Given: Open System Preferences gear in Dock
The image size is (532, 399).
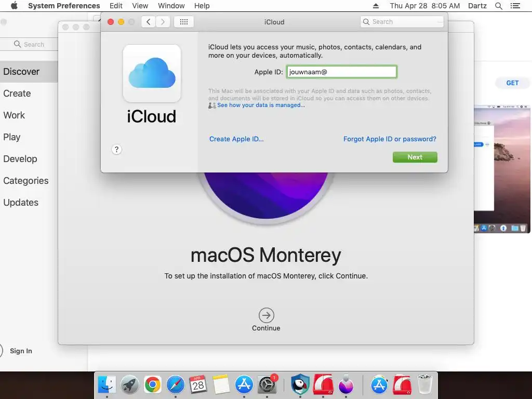Looking at the screenshot, I should pos(267,384).
